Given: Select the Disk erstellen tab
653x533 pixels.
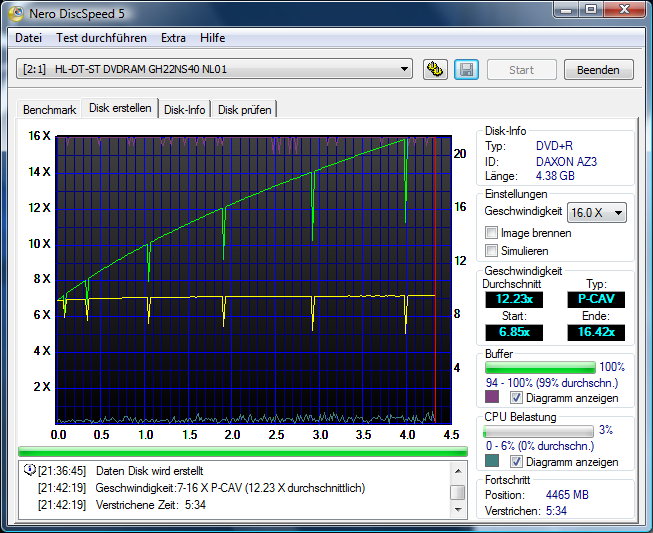Looking at the screenshot, I should coord(120,108).
